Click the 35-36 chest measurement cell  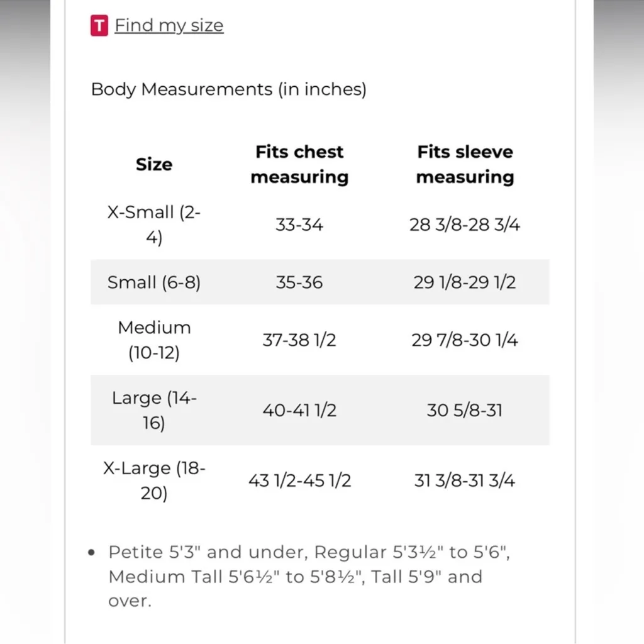(x=299, y=282)
